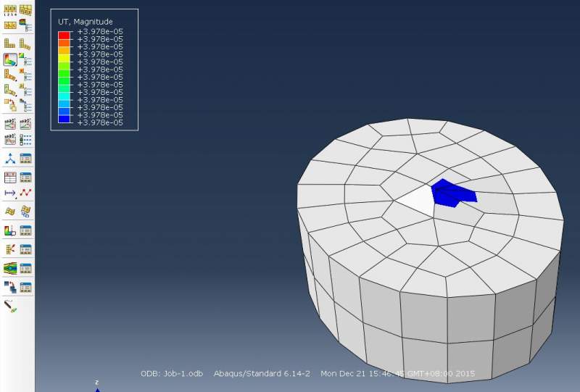Open the View Cut Manager

click(x=25, y=230)
